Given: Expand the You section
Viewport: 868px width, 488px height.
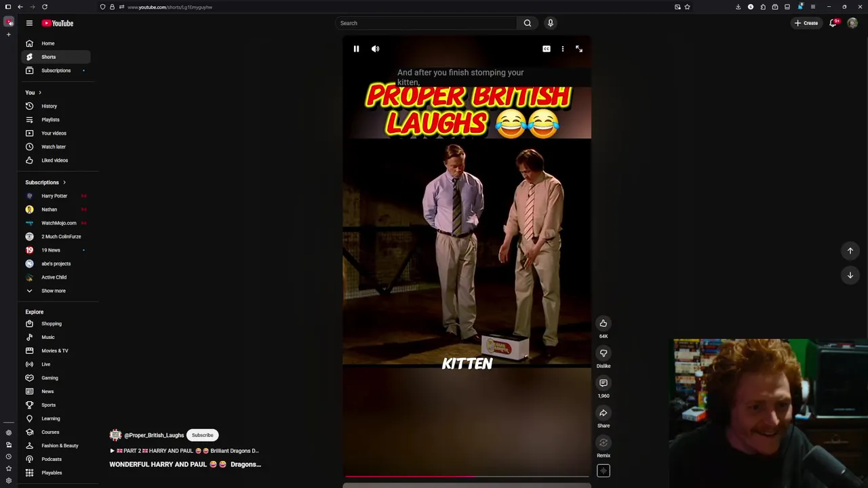Looking at the screenshot, I should (33, 92).
